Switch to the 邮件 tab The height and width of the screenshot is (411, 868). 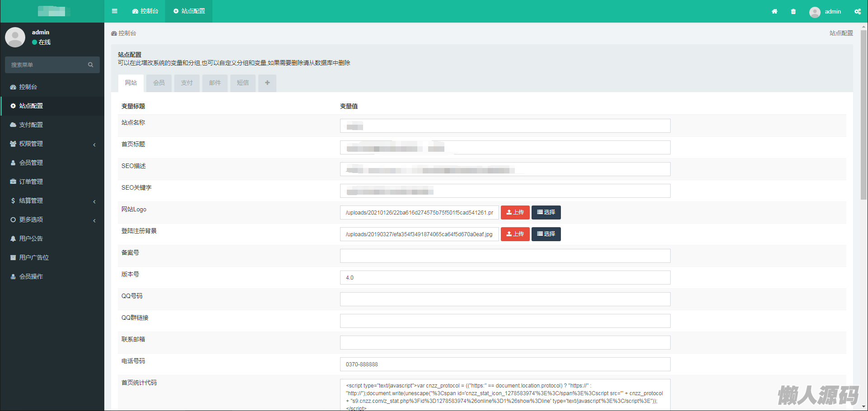[x=215, y=83]
